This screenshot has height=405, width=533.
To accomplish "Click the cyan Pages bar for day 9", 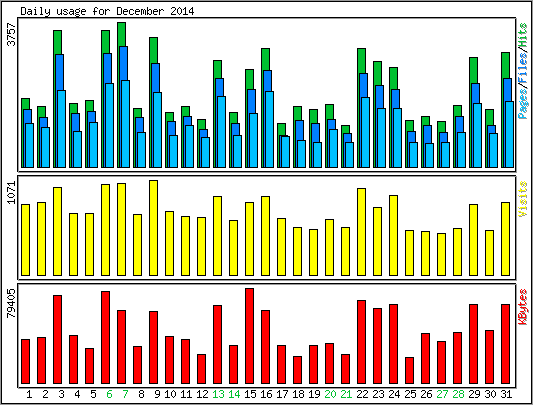I will tap(157, 130).
